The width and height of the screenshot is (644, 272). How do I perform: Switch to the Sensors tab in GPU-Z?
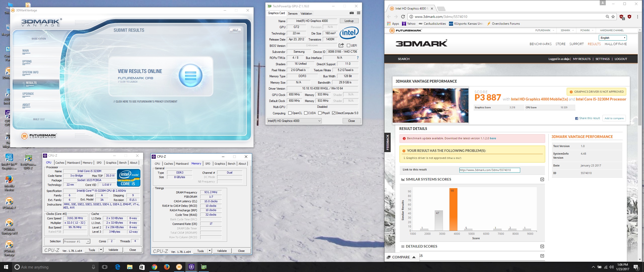click(293, 14)
